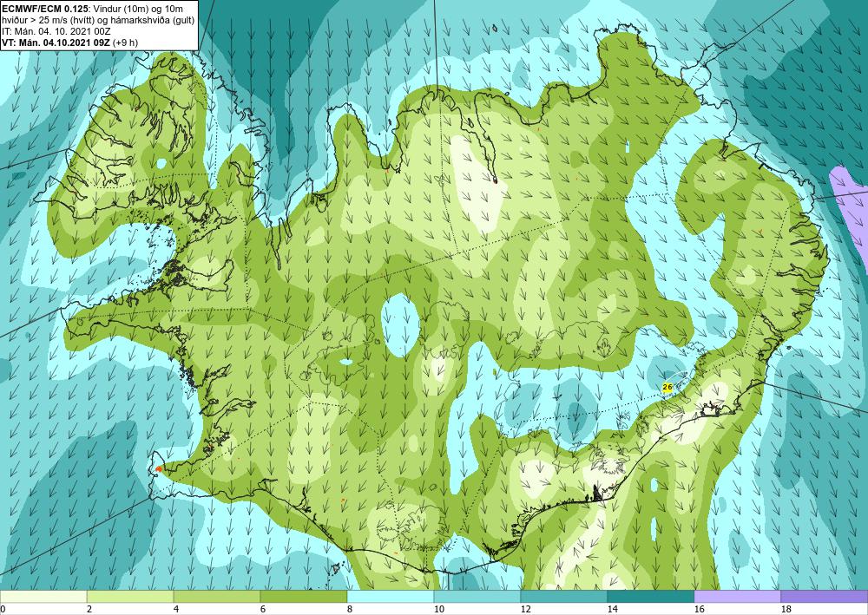This screenshot has width=868, height=615.
Task: Select the 8–10 m/s light cyan legend color
Action: [391, 596]
